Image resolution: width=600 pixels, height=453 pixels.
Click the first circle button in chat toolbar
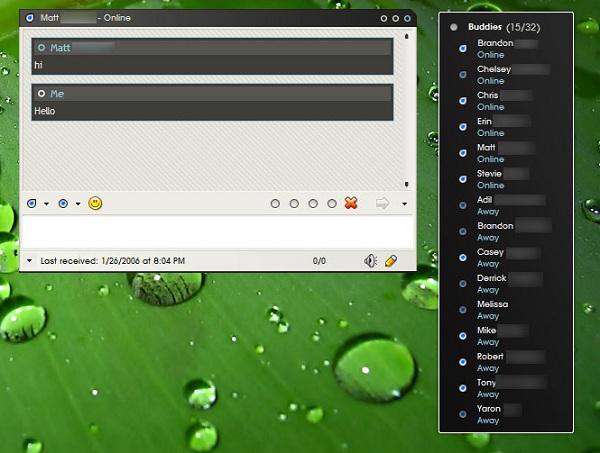[275, 204]
